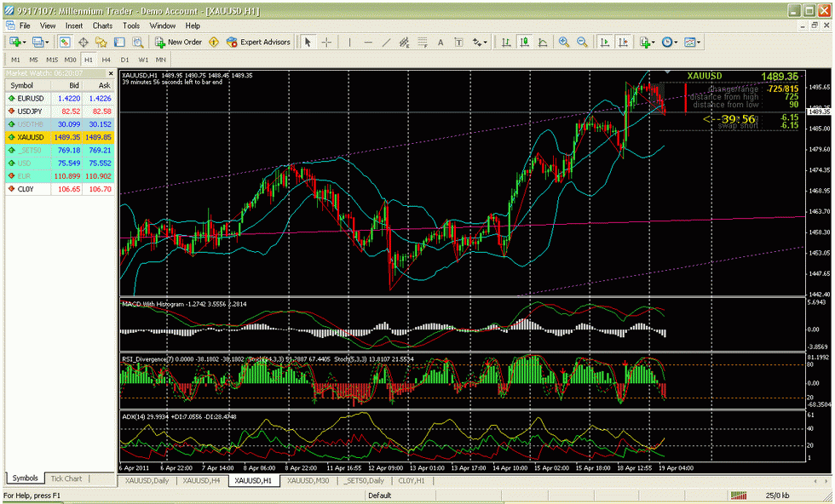Open the Tick Chart tab
The image size is (835, 504).
(x=66, y=478)
